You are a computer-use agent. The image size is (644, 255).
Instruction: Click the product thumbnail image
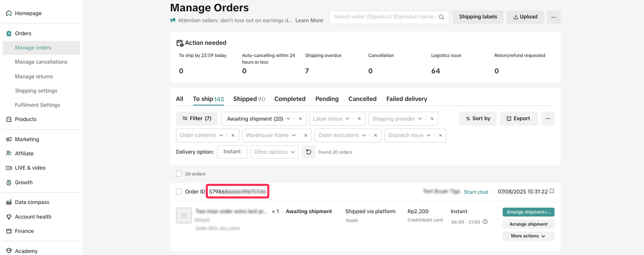[x=184, y=215]
